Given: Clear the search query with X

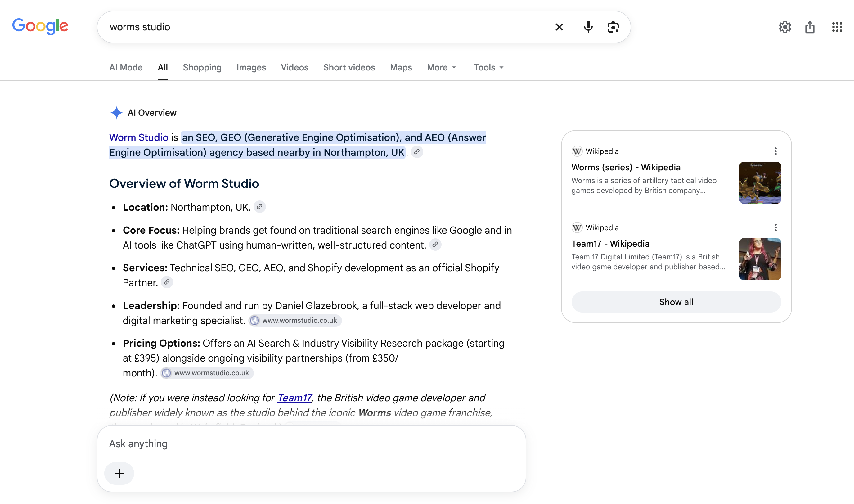Looking at the screenshot, I should pos(559,27).
